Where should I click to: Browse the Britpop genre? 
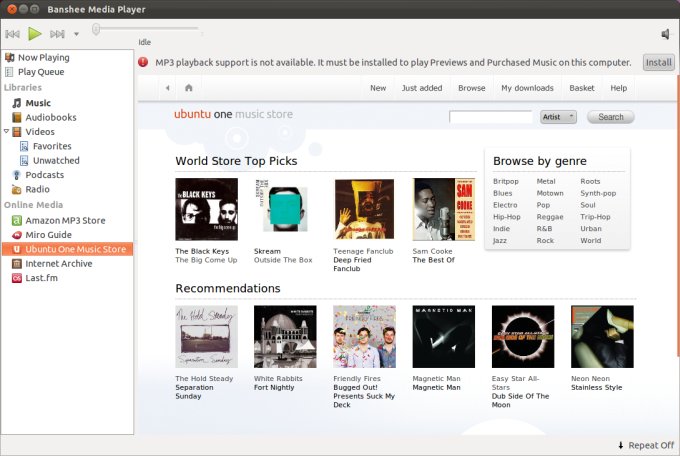(506, 181)
